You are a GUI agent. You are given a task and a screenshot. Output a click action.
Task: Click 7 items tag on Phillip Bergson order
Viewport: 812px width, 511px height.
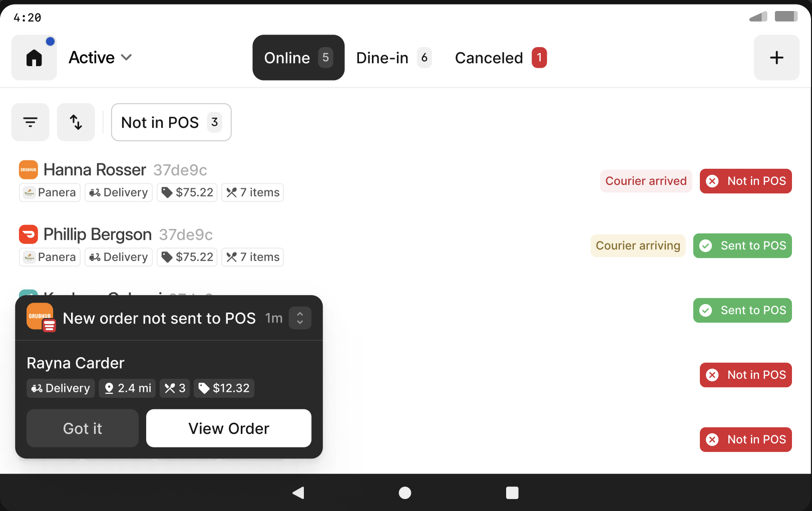(x=252, y=257)
